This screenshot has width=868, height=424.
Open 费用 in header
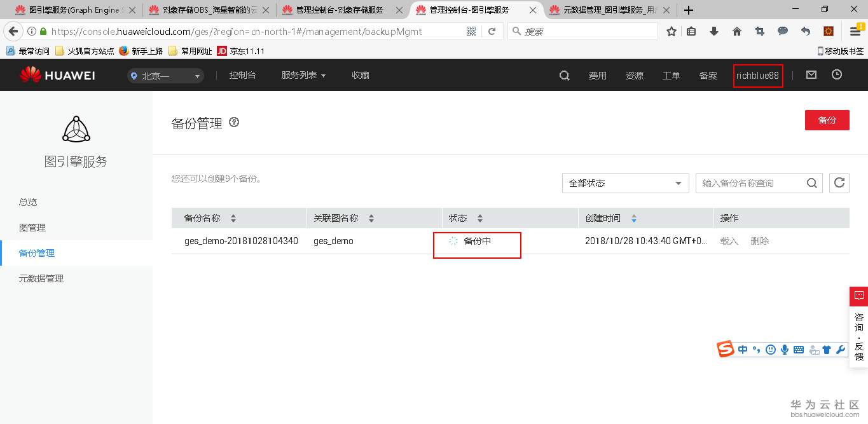pos(597,76)
